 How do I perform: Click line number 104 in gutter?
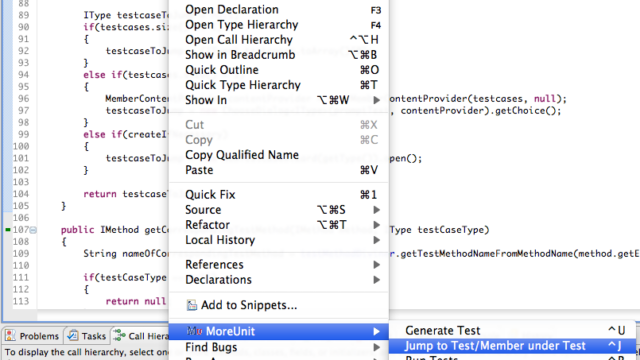click(x=20, y=194)
